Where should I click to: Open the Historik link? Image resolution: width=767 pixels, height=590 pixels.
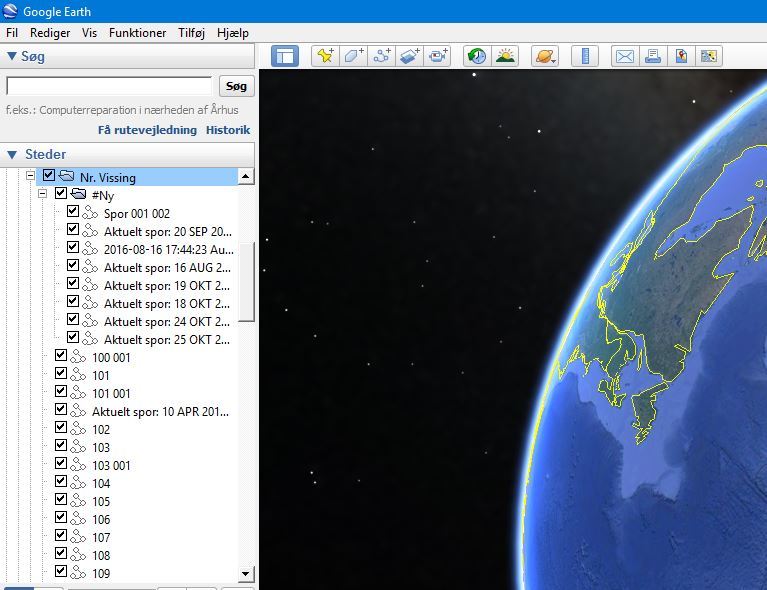[x=228, y=130]
